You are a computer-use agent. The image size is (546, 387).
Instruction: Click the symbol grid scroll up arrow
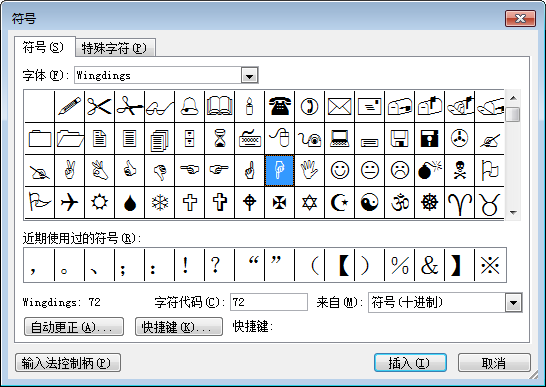tap(513, 99)
